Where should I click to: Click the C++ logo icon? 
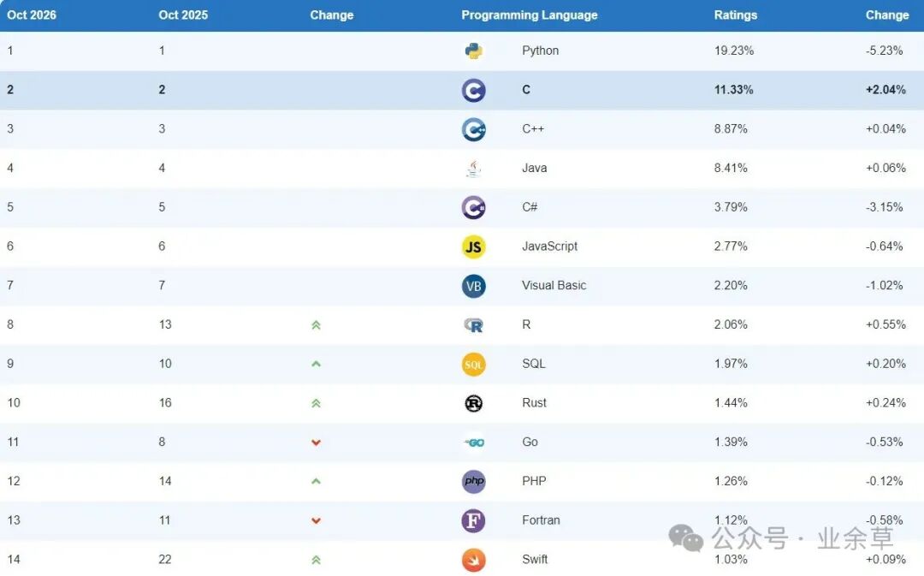coord(473,130)
